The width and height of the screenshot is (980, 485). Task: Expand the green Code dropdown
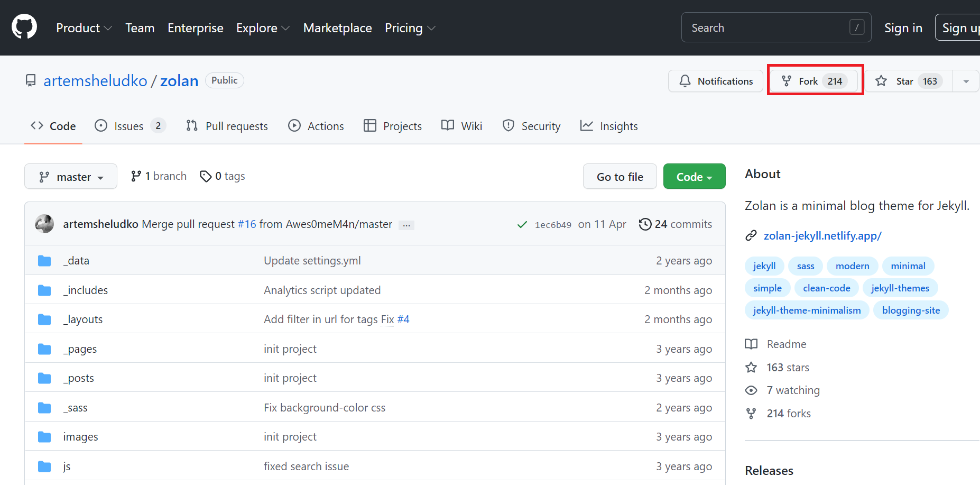pyautogui.click(x=694, y=177)
